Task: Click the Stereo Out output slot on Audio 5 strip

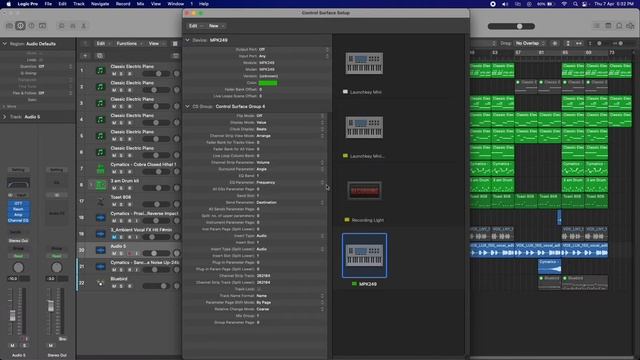Action: [18, 241]
